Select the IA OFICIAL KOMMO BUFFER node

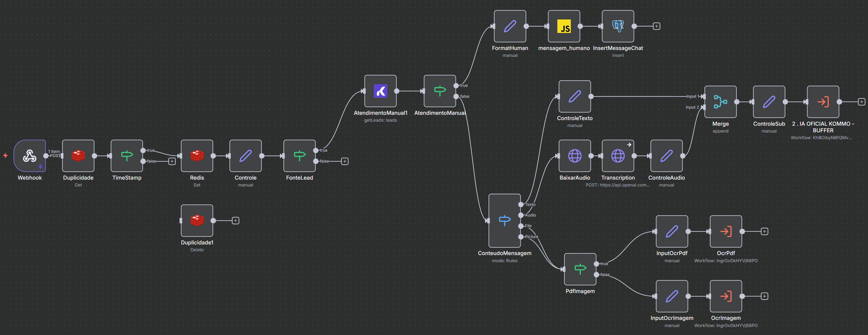823,102
